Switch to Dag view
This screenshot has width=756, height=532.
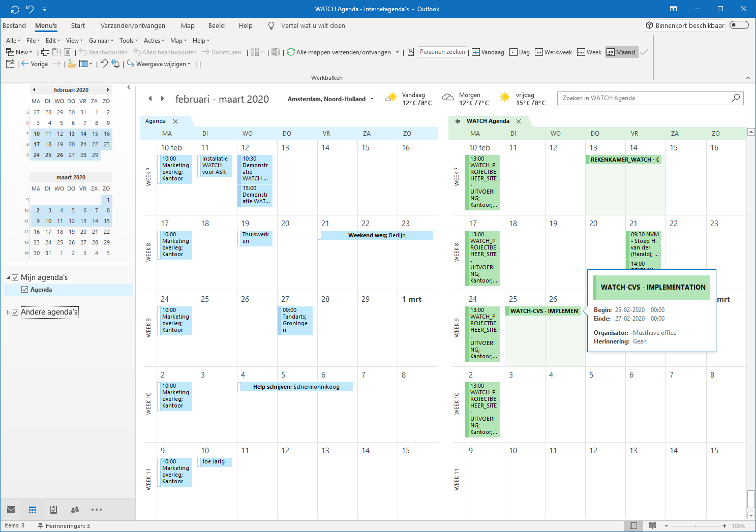click(520, 52)
